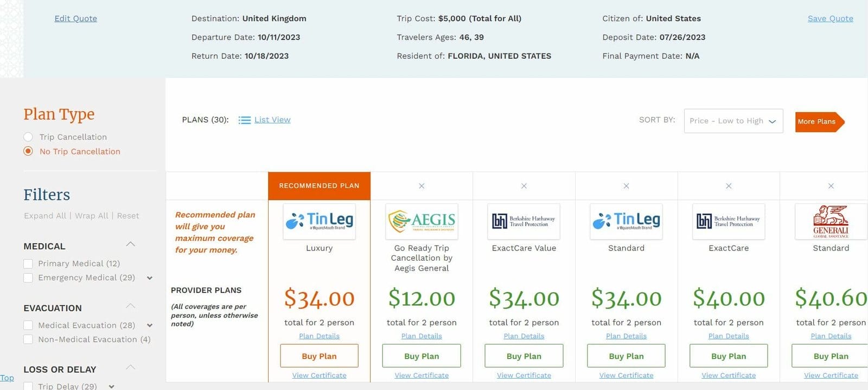Click the List View icon

[x=245, y=120]
